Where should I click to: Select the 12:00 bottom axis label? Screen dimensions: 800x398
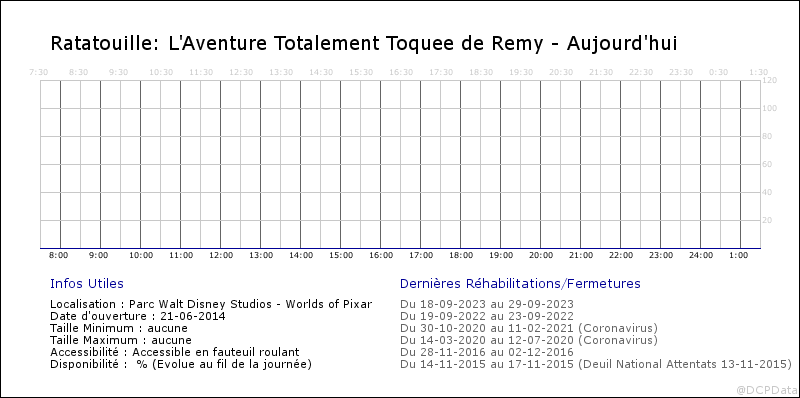click(x=221, y=255)
